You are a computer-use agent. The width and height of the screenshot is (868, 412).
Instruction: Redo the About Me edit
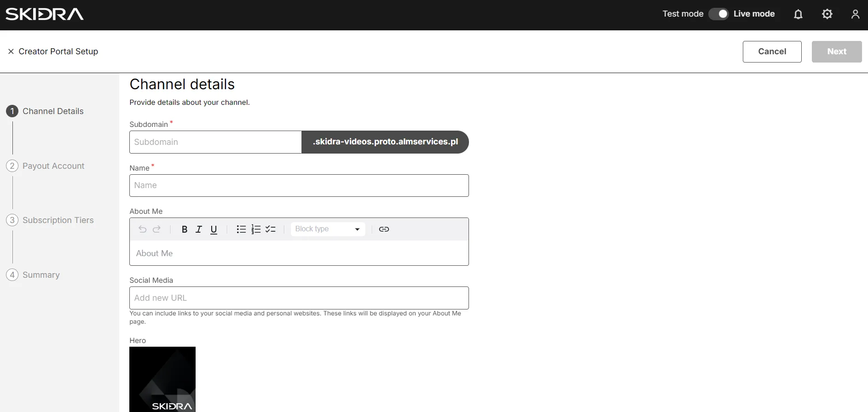click(x=156, y=229)
